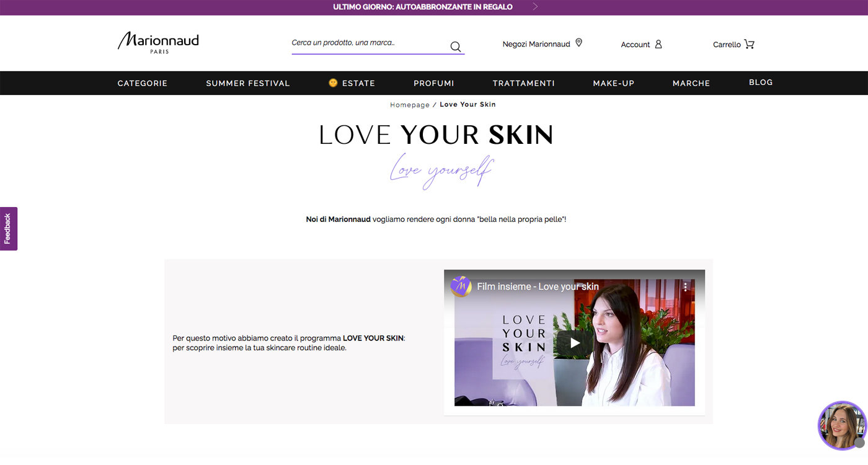This screenshot has height=465, width=868.
Task: Click the YouTube channel avatar on video
Action: click(x=461, y=286)
